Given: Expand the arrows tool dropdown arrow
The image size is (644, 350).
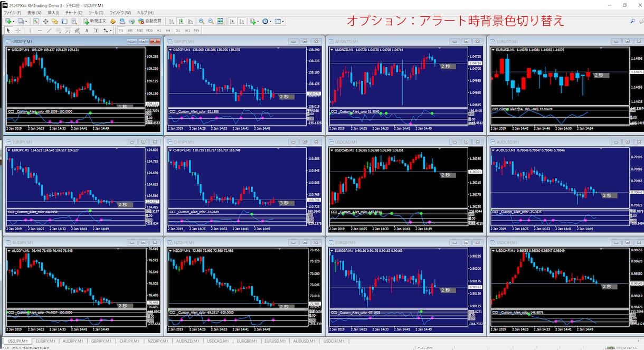Looking at the screenshot, I should (111, 30).
